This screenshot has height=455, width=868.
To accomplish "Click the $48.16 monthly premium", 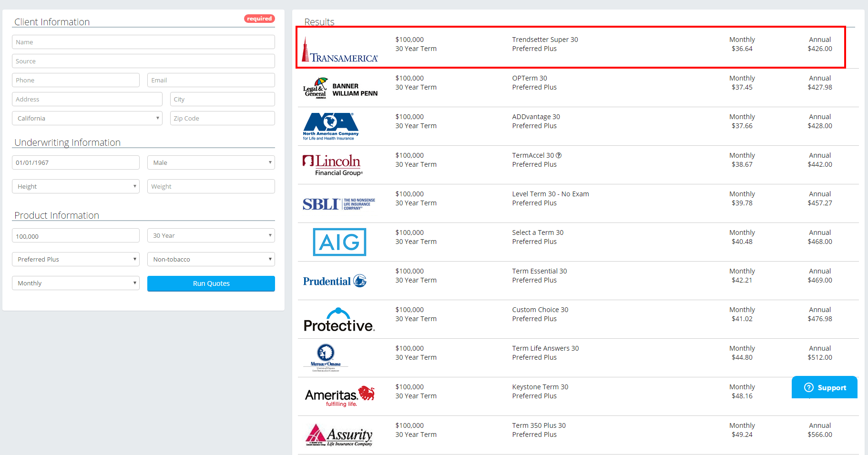I will tap(742, 396).
